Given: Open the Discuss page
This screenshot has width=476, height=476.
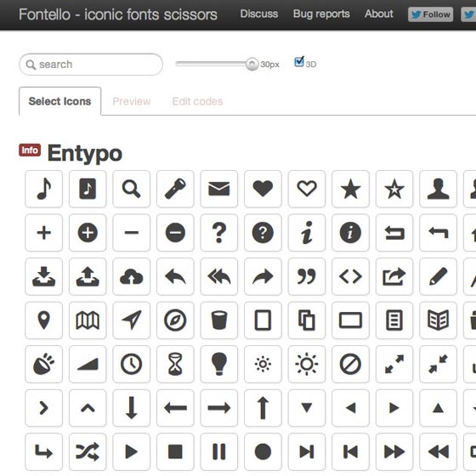Looking at the screenshot, I should 259,14.
